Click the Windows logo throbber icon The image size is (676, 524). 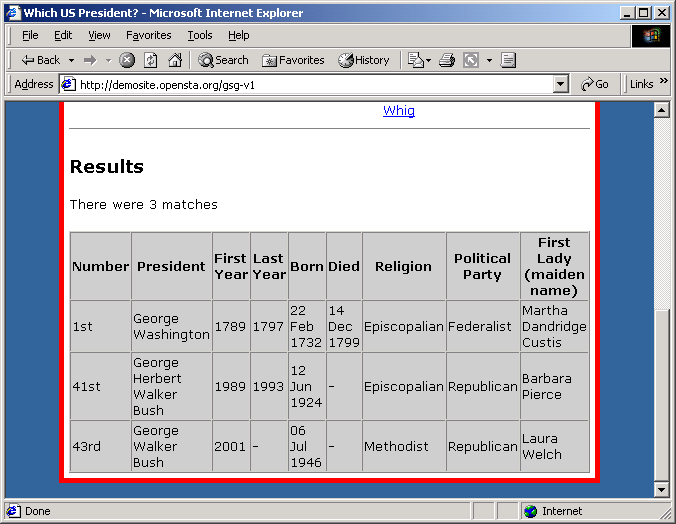[651, 36]
